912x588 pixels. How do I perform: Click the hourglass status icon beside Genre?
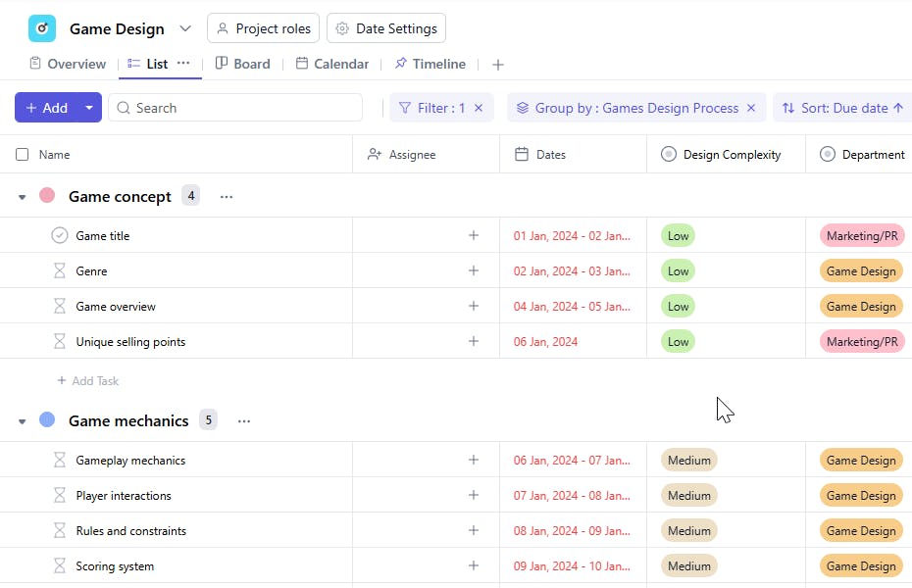[x=60, y=271]
